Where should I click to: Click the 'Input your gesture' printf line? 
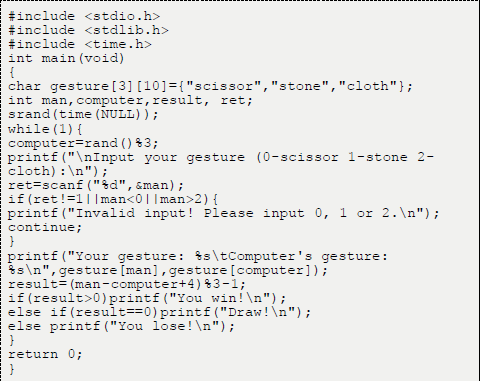tap(221, 164)
